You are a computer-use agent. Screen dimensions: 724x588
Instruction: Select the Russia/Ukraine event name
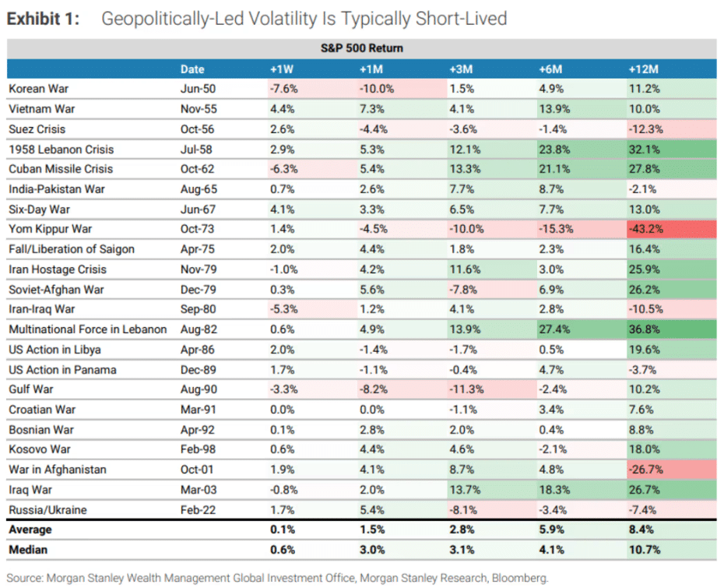47,509
